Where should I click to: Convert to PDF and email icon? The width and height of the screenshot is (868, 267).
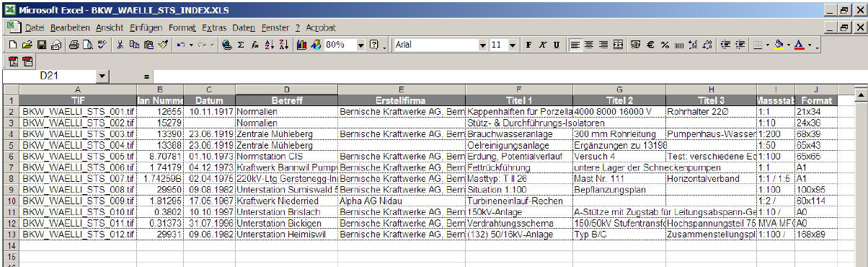(27, 61)
